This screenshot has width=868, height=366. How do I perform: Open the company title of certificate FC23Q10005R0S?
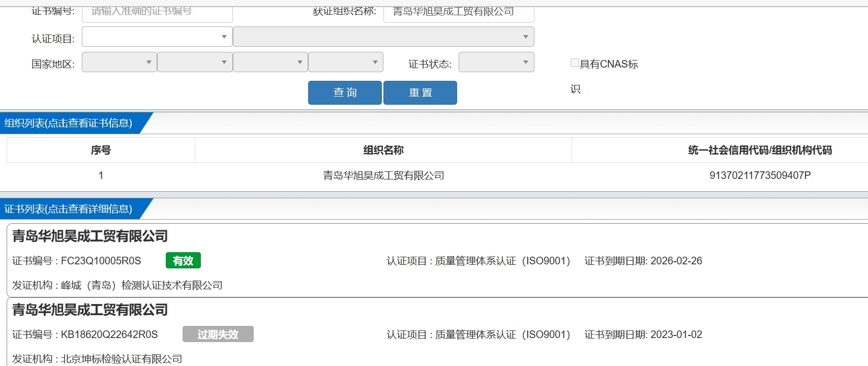pos(90,236)
